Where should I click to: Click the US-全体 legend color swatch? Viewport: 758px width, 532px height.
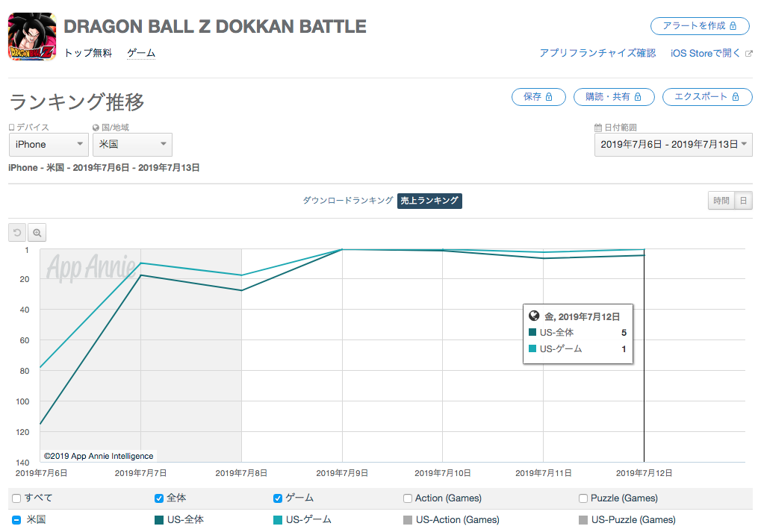[x=158, y=520]
